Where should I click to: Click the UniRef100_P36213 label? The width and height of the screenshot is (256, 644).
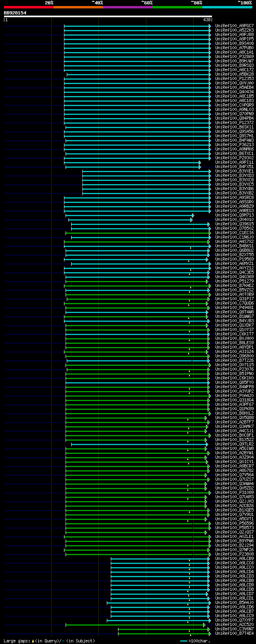point(234,145)
